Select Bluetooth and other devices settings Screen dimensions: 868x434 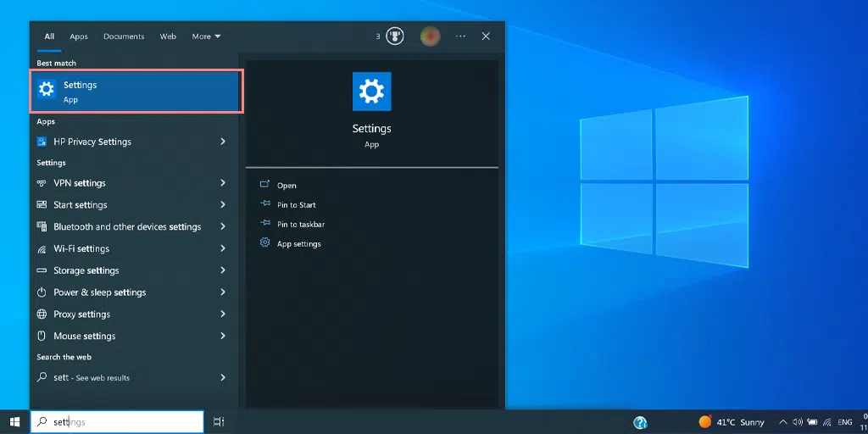[127, 227]
